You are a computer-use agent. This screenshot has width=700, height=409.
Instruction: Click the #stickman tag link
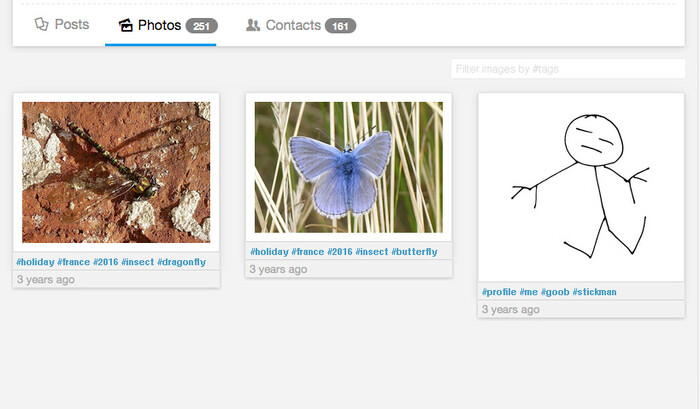[x=595, y=292]
